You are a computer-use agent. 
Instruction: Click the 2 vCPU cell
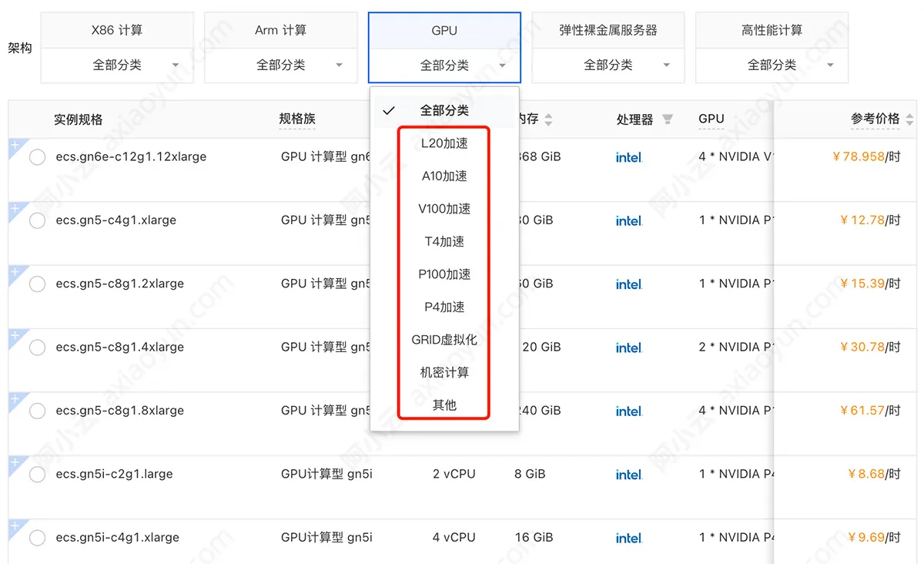tap(454, 474)
